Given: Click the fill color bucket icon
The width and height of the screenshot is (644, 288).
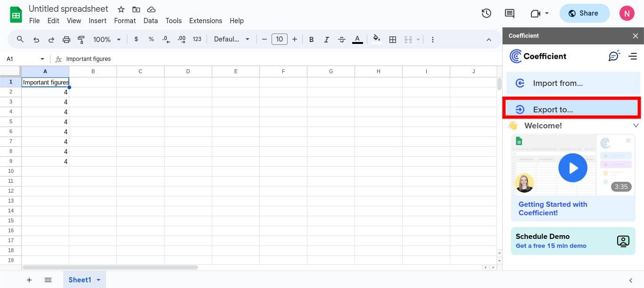Looking at the screenshot, I should click(x=377, y=39).
